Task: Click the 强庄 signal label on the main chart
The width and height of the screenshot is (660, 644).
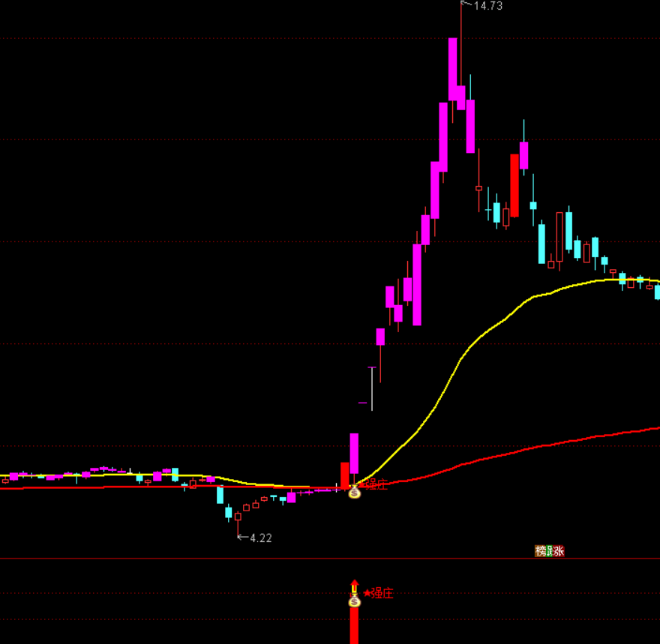Action: [x=376, y=485]
